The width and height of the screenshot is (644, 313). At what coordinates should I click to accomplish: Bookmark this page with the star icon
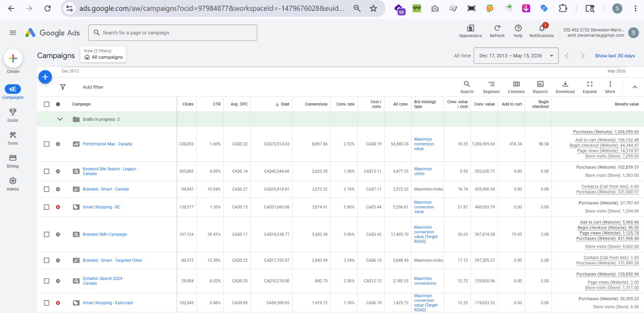(x=374, y=8)
